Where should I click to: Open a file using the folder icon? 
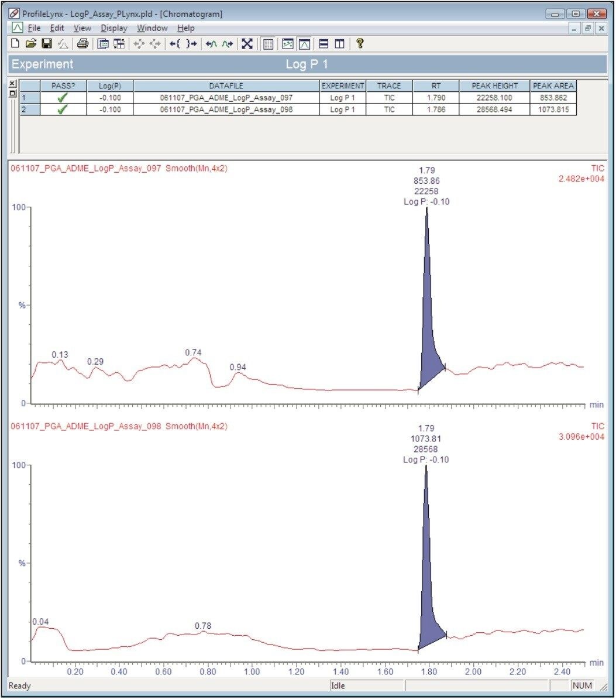click(x=31, y=44)
